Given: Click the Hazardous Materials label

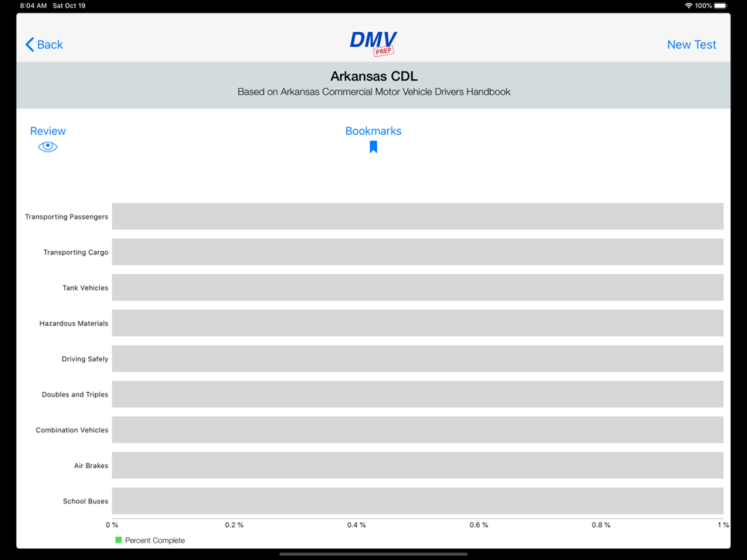Looking at the screenshot, I should point(74,323).
